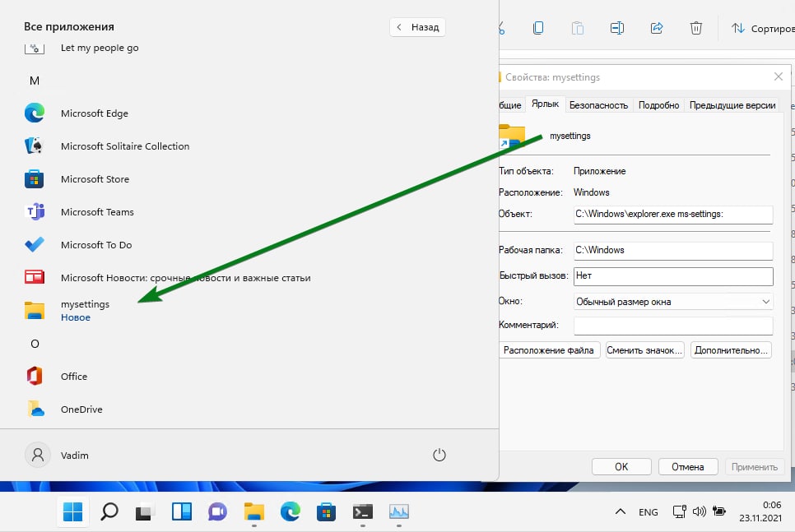
Task: Click the Комментарий comment field
Action: tap(673, 326)
